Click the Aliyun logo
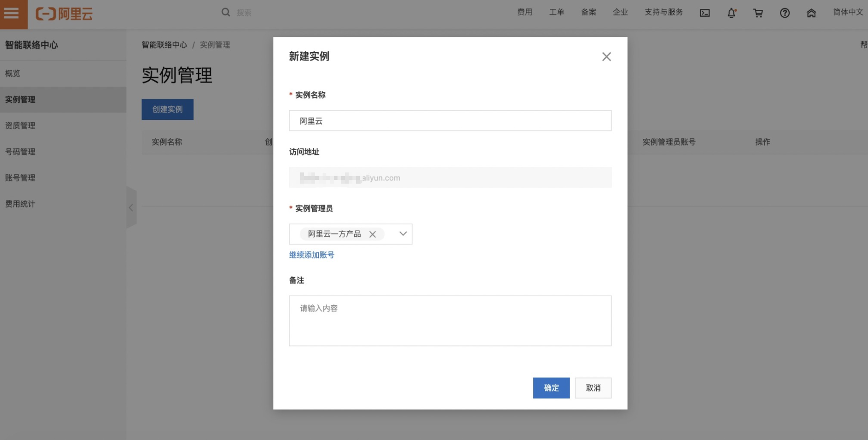Screen dimensions: 868x440 click(64, 14)
